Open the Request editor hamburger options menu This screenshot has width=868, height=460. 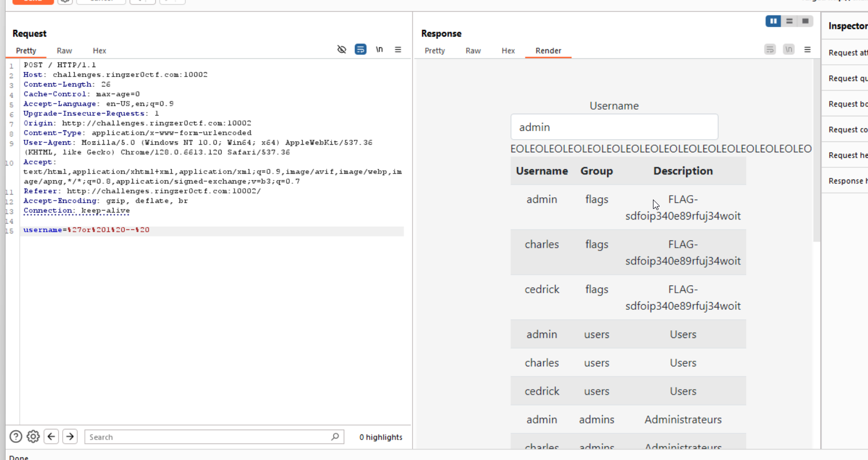tap(398, 49)
